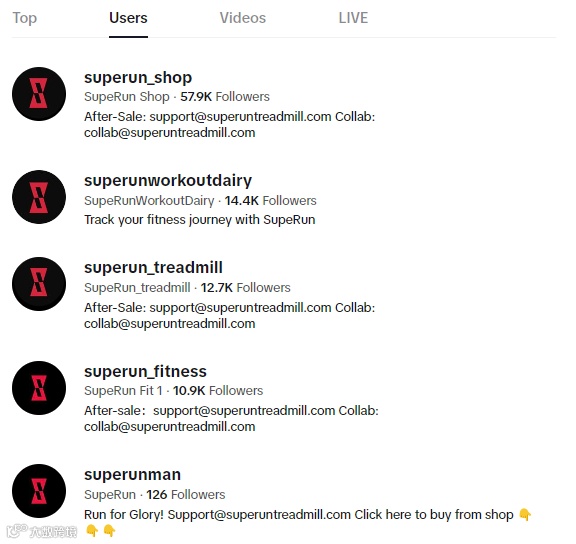The width and height of the screenshot is (576, 544).
Task: Open superun_shop profile avatar
Action: (x=39, y=94)
